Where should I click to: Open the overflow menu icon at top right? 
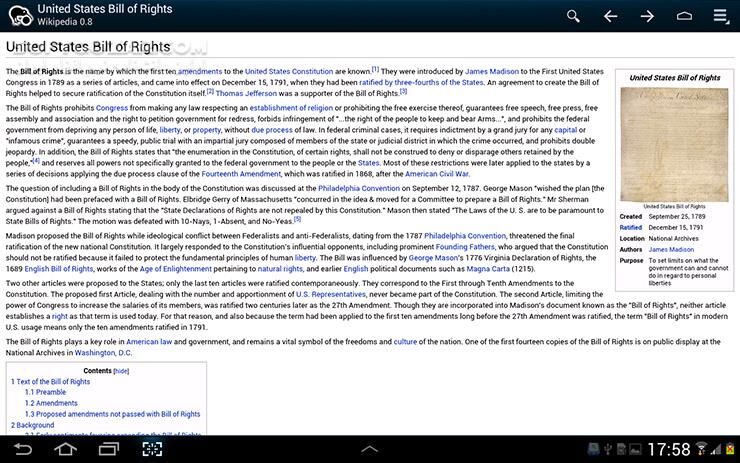tap(721, 16)
